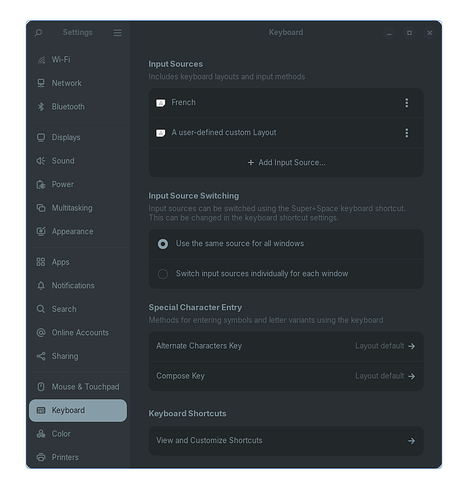The height and width of the screenshot is (499, 468).
Task: Click the Printers icon in sidebar
Action: (x=41, y=457)
